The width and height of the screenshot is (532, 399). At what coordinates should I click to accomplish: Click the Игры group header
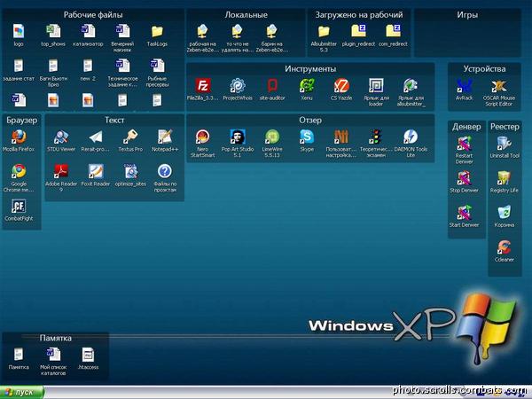click(467, 15)
